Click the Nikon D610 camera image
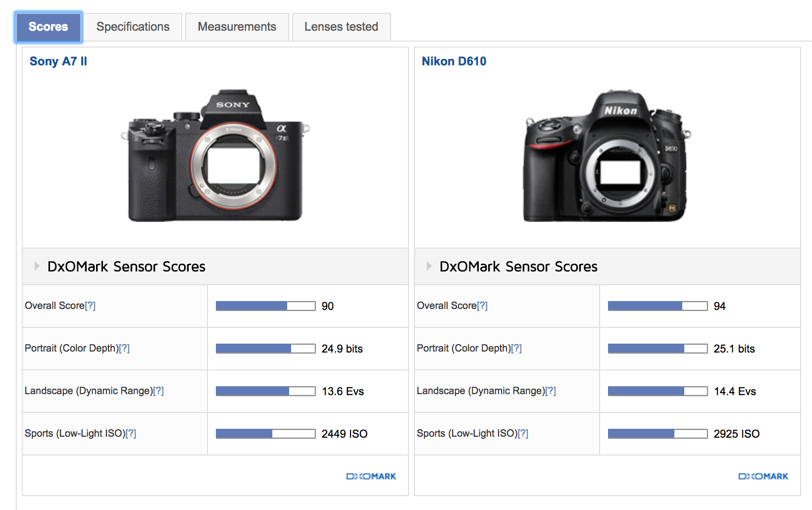This screenshot has height=510, width=812. click(608, 156)
